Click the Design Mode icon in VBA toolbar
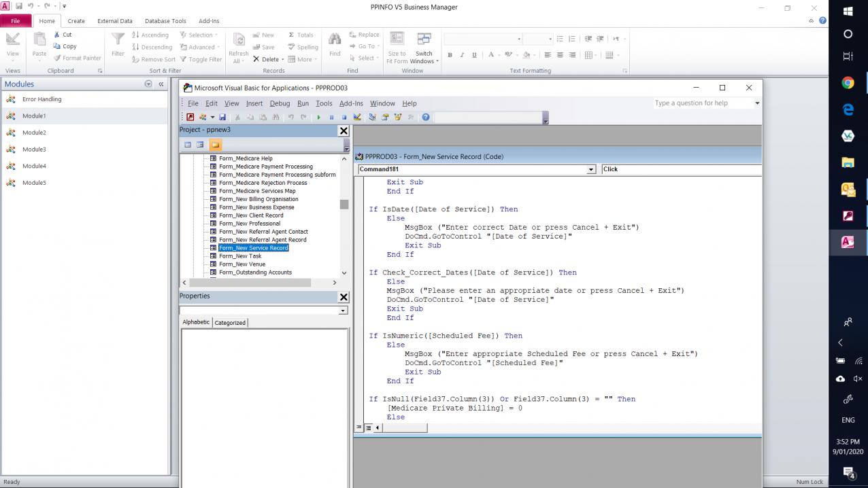Image resolution: width=868 pixels, height=488 pixels. pyautogui.click(x=357, y=117)
